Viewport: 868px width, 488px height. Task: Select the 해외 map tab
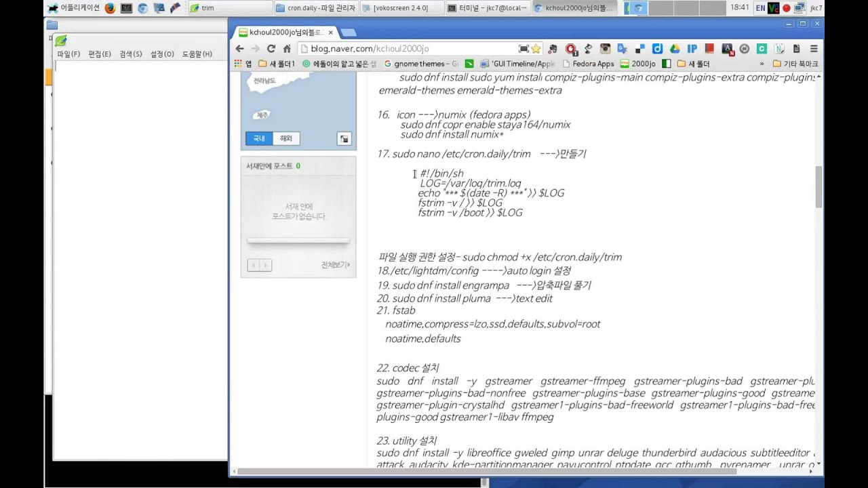point(286,138)
